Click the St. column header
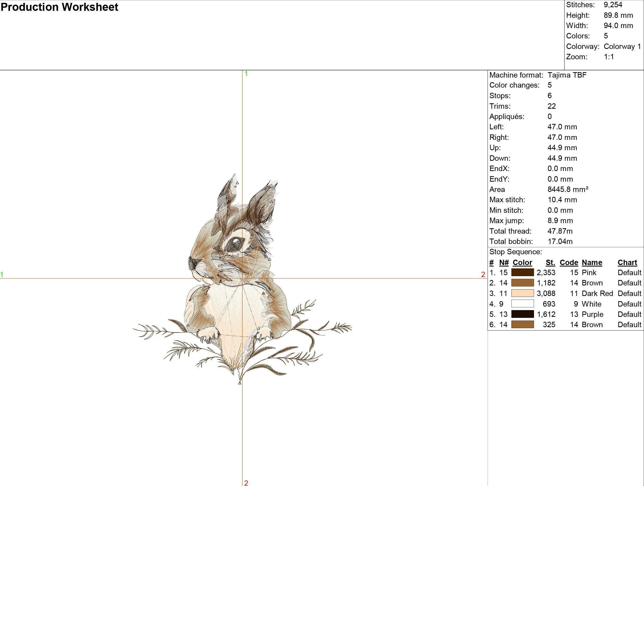 click(550, 262)
